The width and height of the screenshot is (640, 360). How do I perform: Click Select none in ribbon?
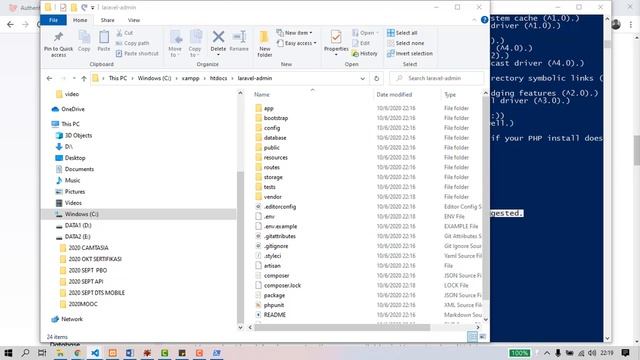click(405, 43)
